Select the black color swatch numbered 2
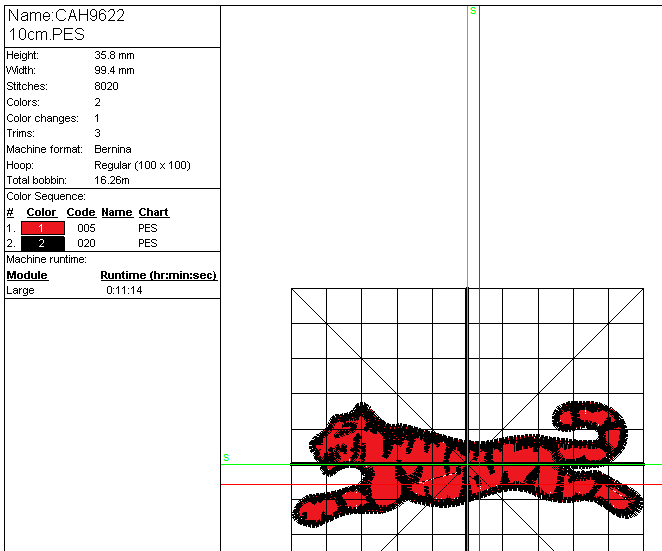The width and height of the screenshot is (662, 551). (43, 244)
